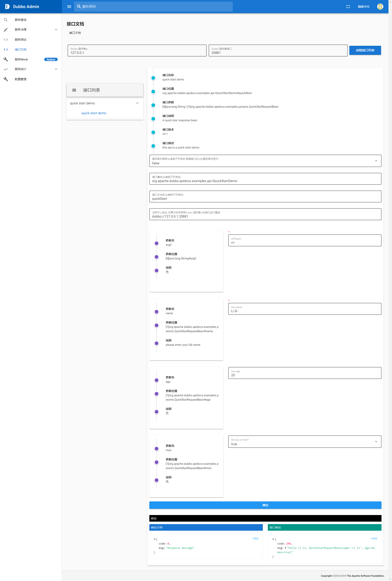Screen dimensions: 392x581
Task: Click the blue 测试 button
Action: click(265, 505)
